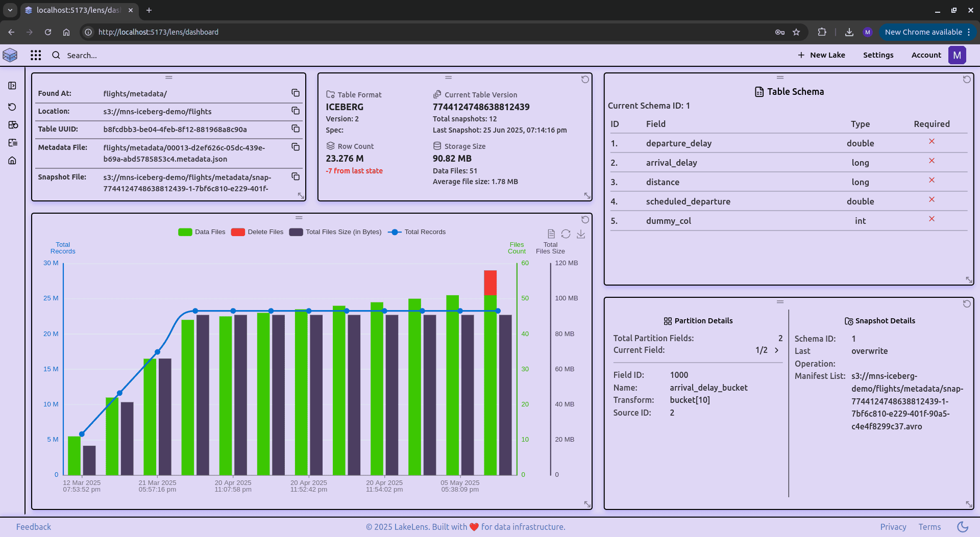This screenshot has height=537, width=980.
Task: Switch to dark mode
Action: point(963,527)
